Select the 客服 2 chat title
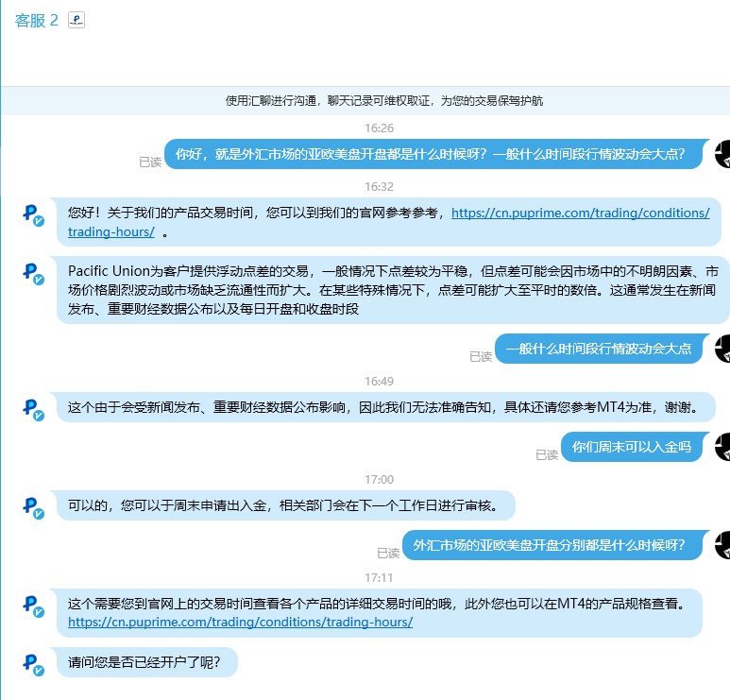 (36, 21)
